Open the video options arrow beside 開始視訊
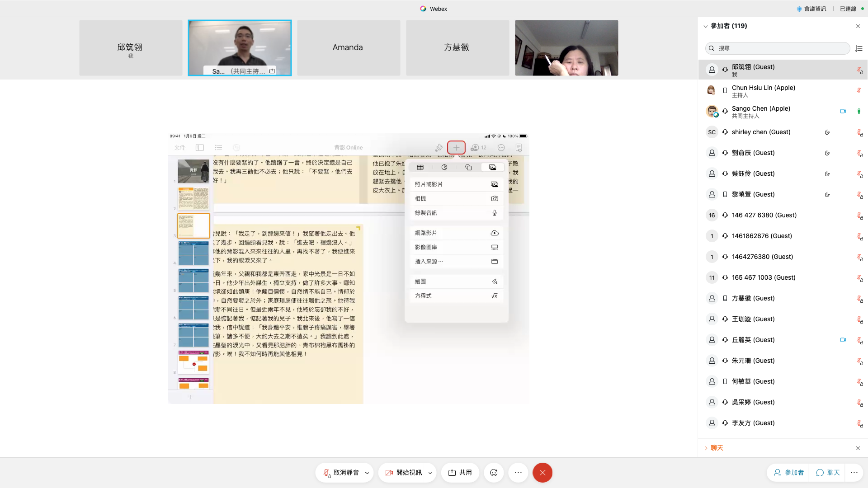Viewport: 868px width, 488px height. [430, 473]
